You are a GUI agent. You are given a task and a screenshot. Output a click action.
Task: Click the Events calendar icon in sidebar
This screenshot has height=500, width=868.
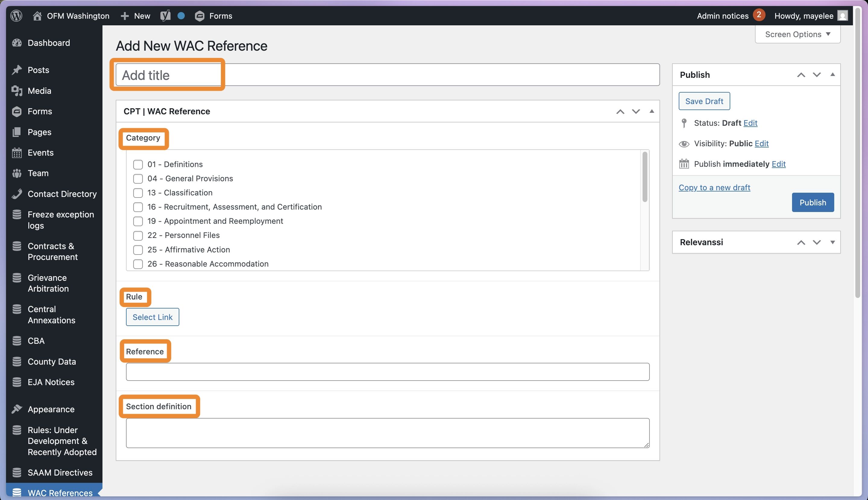tap(17, 153)
